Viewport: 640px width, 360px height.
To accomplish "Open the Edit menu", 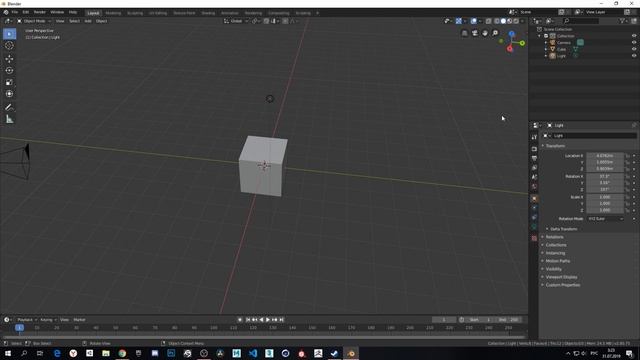I will click(x=26, y=12).
